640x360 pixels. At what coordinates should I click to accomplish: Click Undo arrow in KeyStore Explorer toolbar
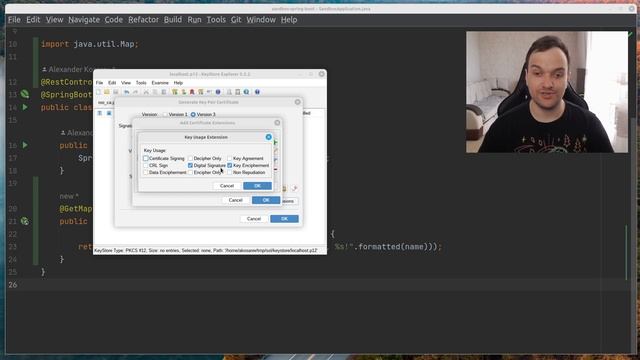coord(127,92)
